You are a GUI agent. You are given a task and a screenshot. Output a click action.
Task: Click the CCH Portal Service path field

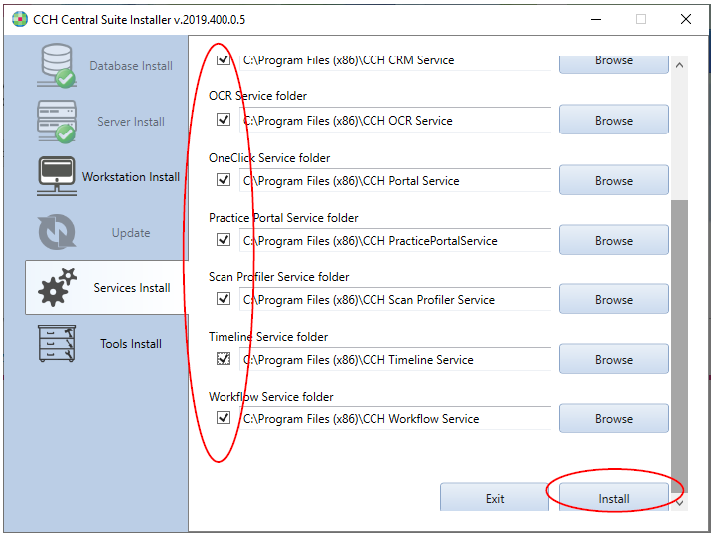click(395, 180)
